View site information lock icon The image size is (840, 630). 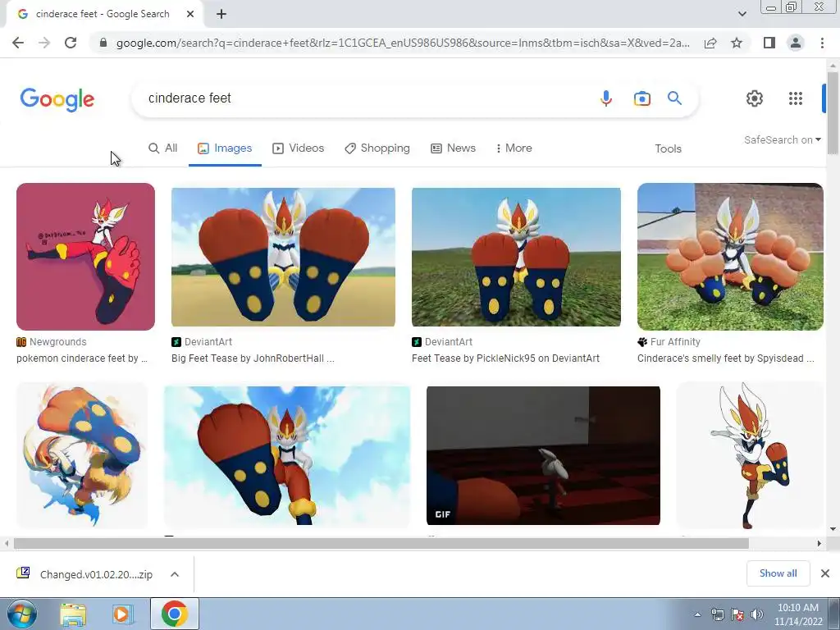point(104,43)
